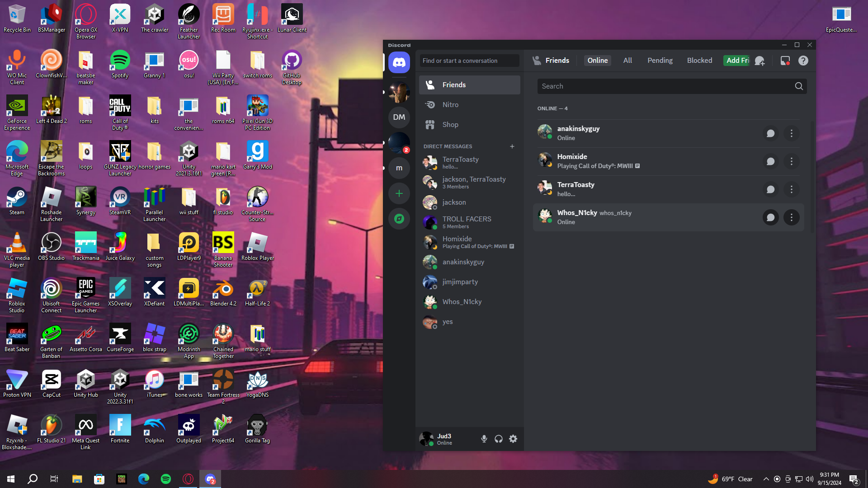Open more options for Homixide

[x=791, y=162]
